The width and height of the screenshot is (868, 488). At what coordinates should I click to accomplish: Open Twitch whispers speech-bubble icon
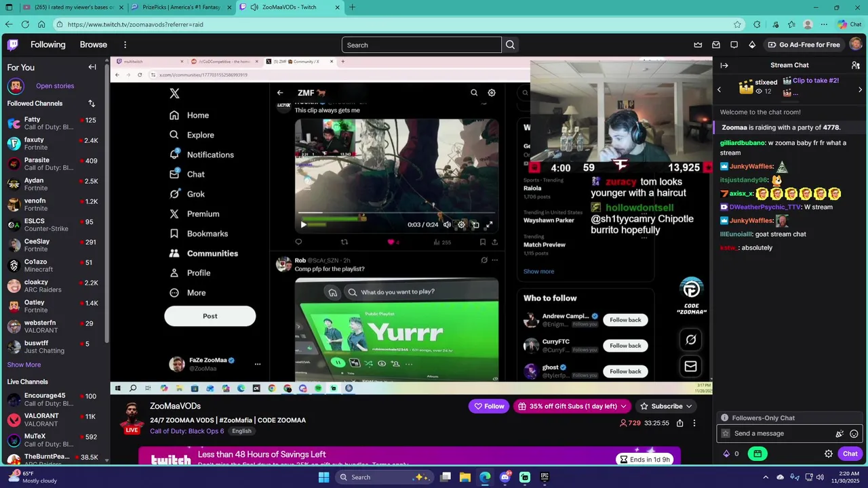pyautogui.click(x=734, y=45)
